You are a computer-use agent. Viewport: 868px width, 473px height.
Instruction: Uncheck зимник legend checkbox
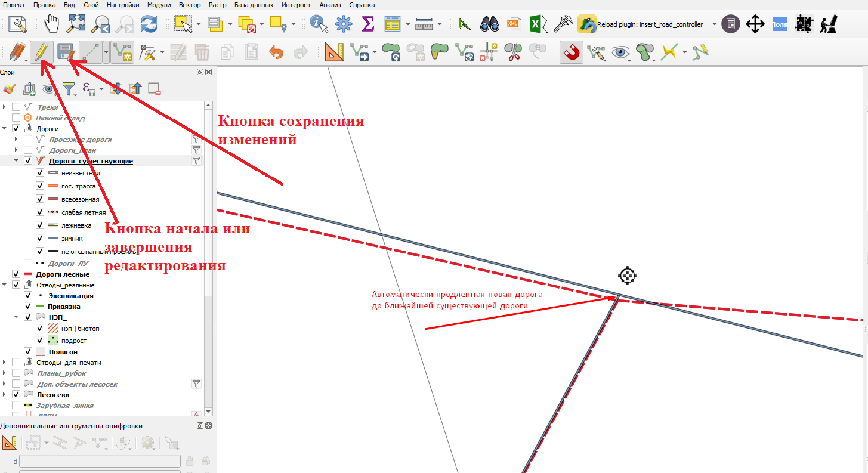tap(40, 239)
